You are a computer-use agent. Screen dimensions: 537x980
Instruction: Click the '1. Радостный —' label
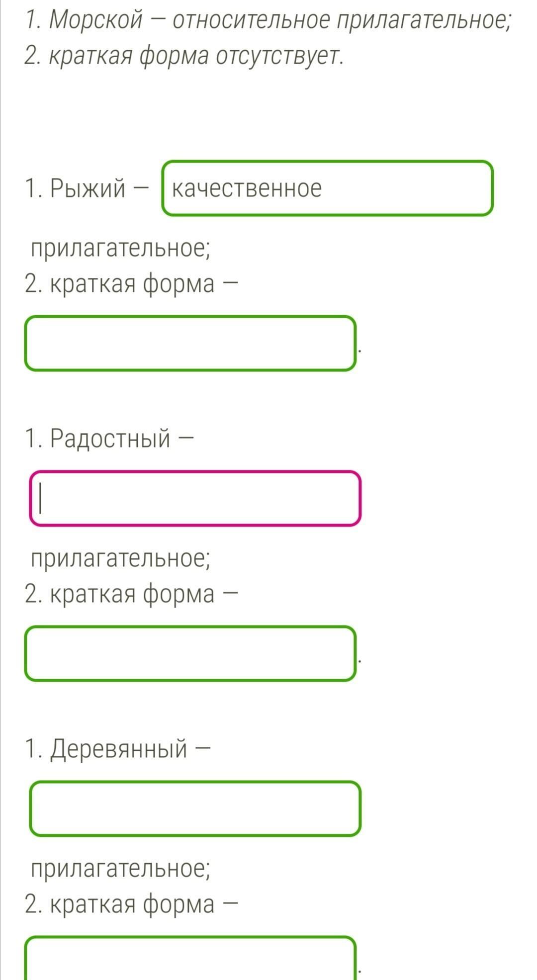coord(108,438)
